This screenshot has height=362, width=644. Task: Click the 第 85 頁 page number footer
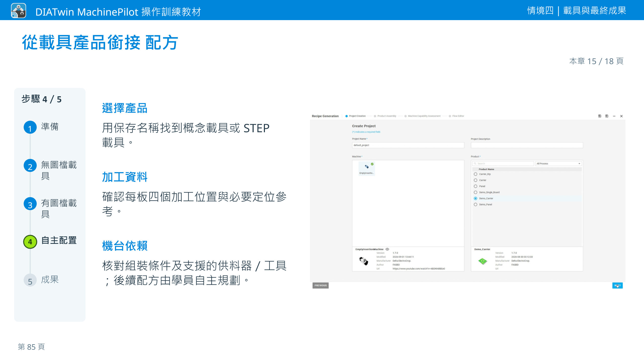click(x=31, y=347)
